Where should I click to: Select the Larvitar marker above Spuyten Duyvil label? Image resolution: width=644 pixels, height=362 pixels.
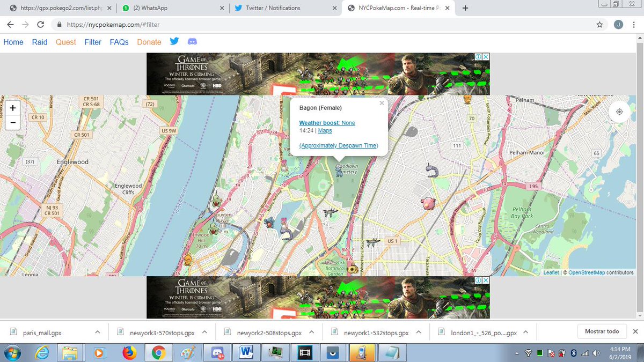point(217,202)
